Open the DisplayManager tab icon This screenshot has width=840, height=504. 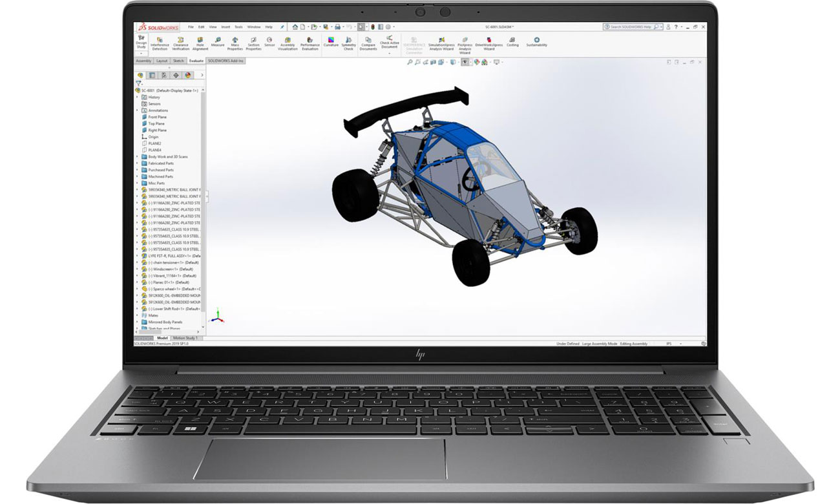point(188,75)
